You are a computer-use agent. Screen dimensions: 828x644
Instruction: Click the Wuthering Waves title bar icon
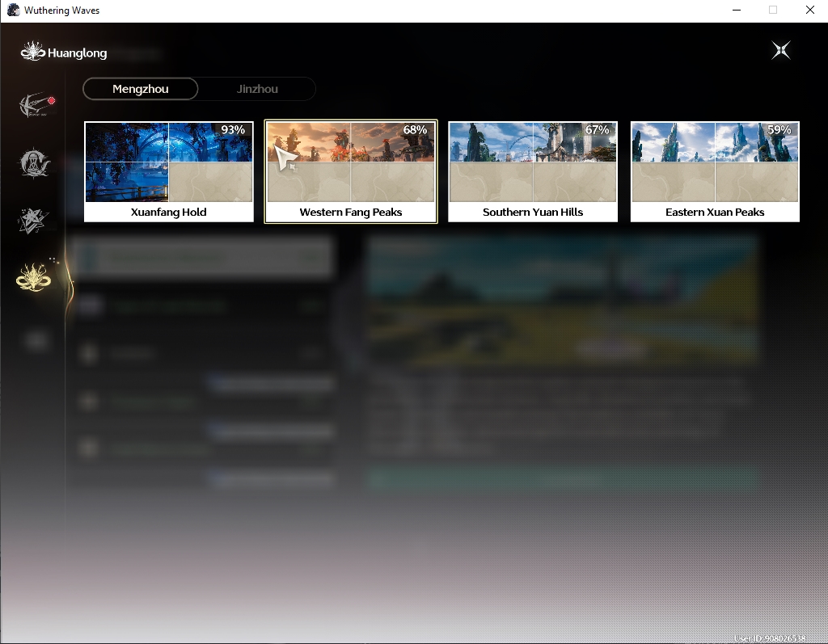(13, 10)
